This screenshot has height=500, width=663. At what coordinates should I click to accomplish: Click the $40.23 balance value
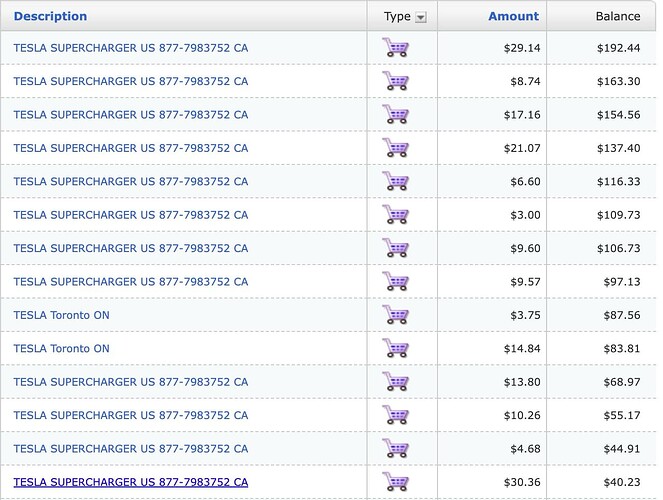click(622, 482)
